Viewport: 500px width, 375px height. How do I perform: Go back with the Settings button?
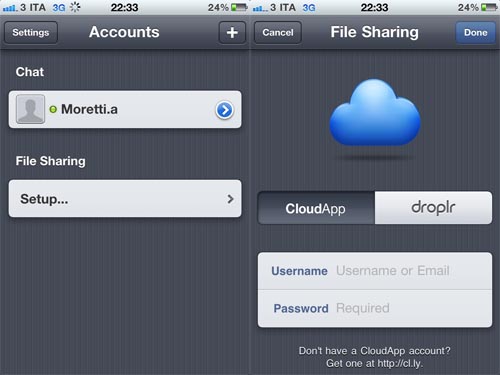31,32
